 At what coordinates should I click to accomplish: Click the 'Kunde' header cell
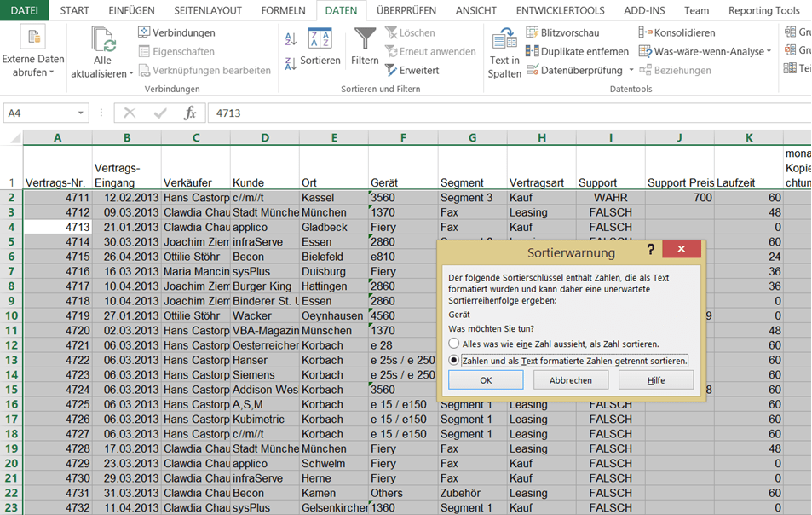[x=265, y=168]
